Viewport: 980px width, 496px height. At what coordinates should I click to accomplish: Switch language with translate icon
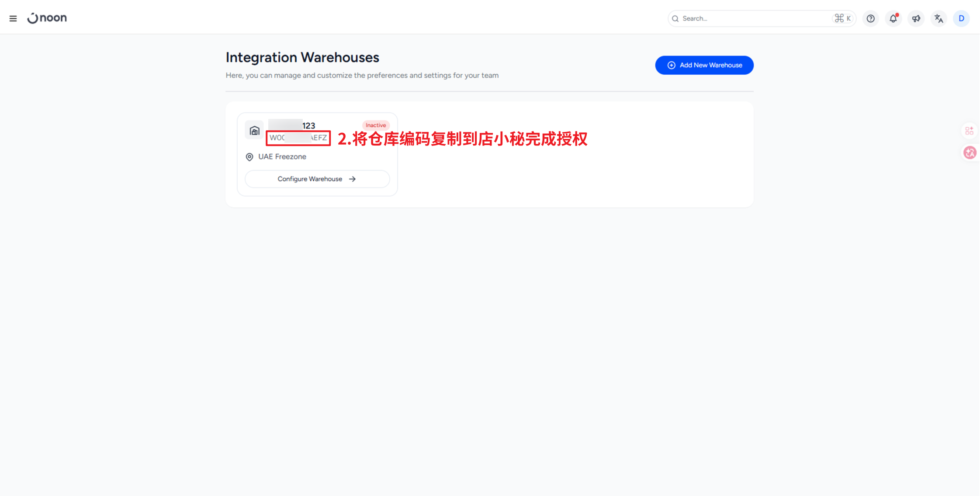938,18
